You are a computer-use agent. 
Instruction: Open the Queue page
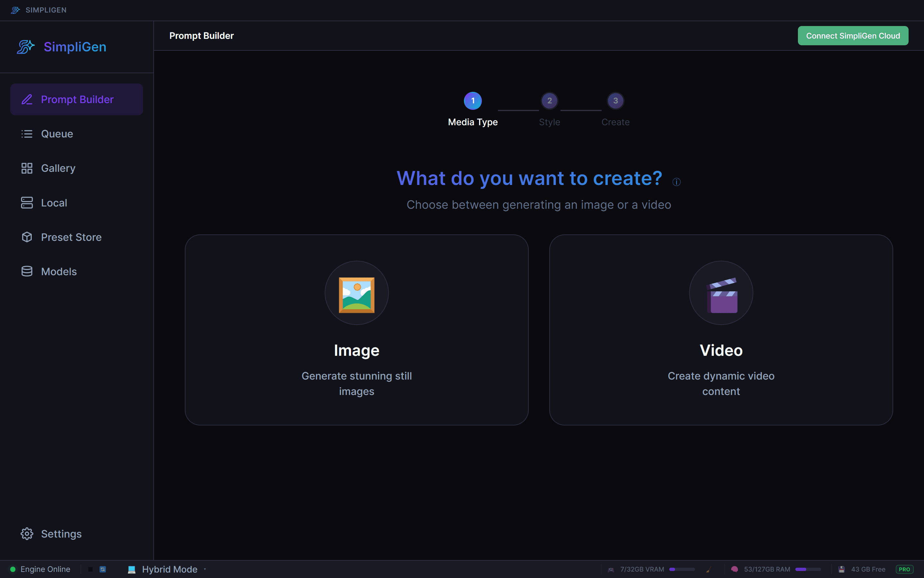77,134
